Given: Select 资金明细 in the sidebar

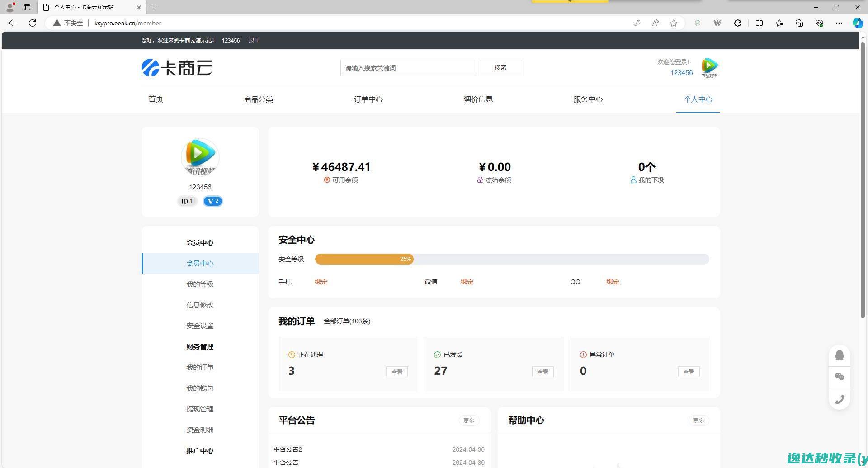Looking at the screenshot, I should pyautogui.click(x=200, y=430).
